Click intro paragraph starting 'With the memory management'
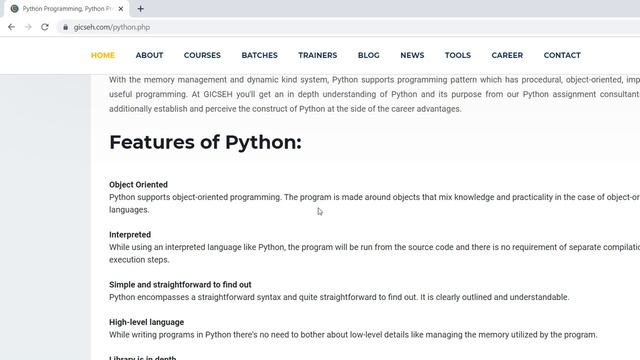Image resolution: width=640 pixels, height=360 pixels. pyautogui.click(x=374, y=94)
